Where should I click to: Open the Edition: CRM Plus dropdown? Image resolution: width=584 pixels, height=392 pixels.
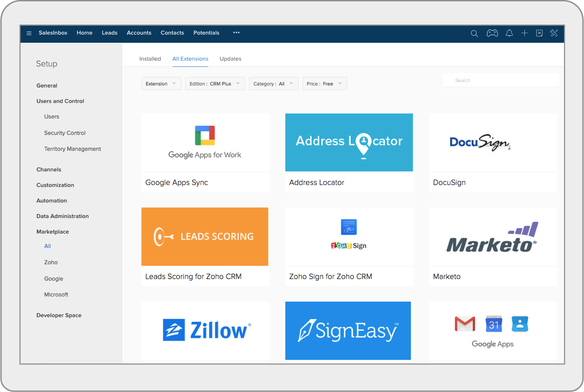click(215, 84)
